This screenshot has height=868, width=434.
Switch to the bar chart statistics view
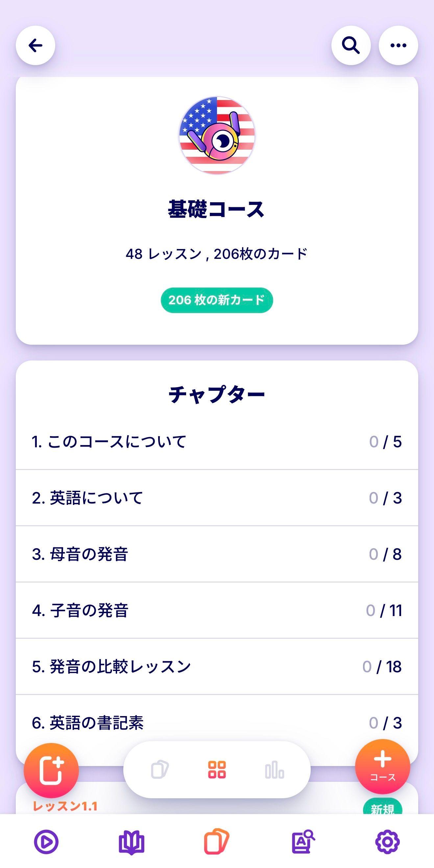click(x=274, y=770)
